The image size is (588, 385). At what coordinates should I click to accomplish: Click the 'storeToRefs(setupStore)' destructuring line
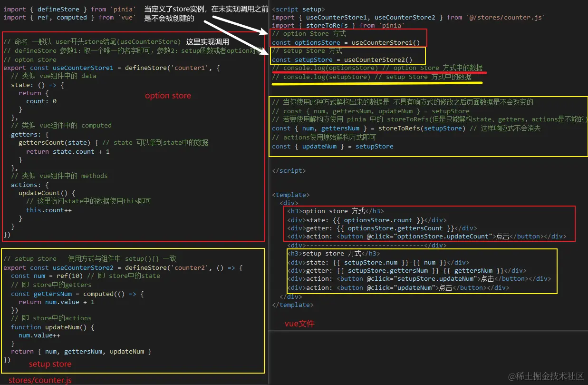click(406, 128)
